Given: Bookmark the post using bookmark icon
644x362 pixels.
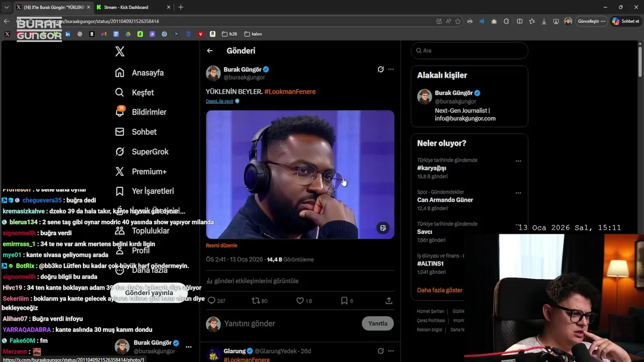Looking at the screenshot, I should click(344, 301).
